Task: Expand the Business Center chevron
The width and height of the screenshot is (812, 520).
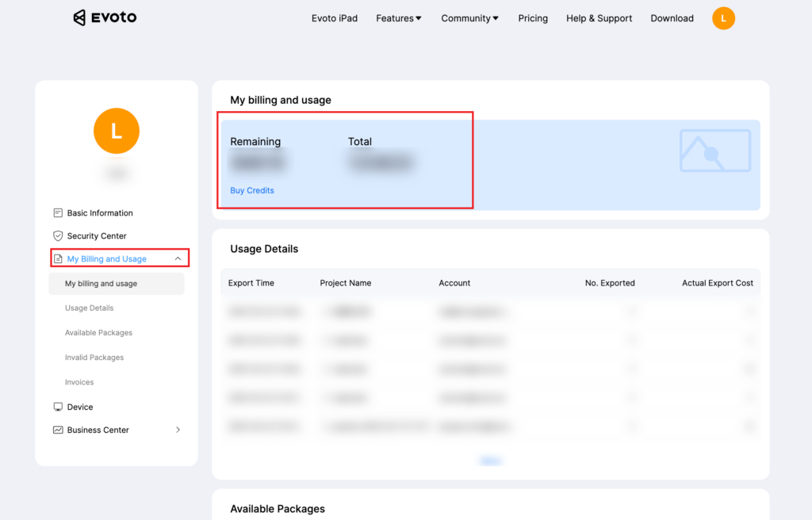Action: click(x=178, y=430)
